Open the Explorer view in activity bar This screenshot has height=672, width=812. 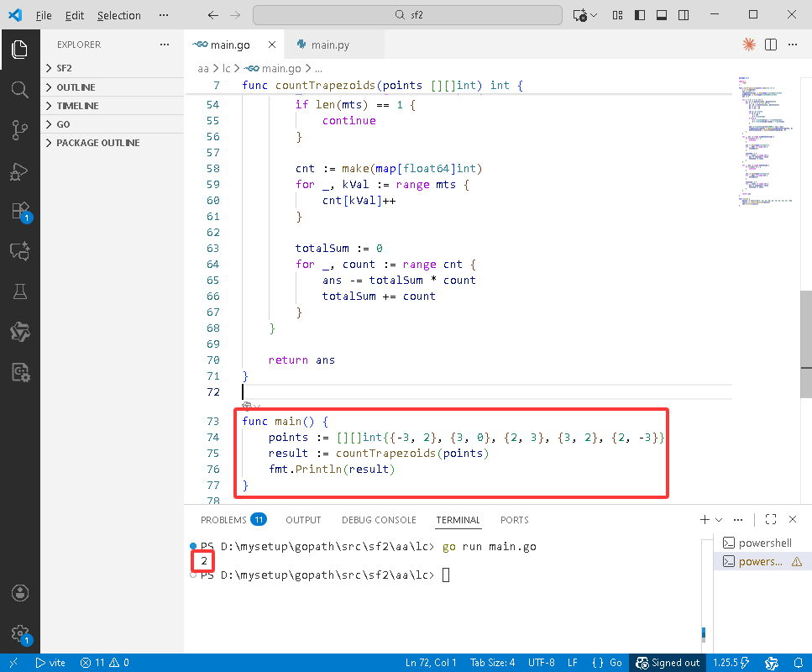[19, 50]
